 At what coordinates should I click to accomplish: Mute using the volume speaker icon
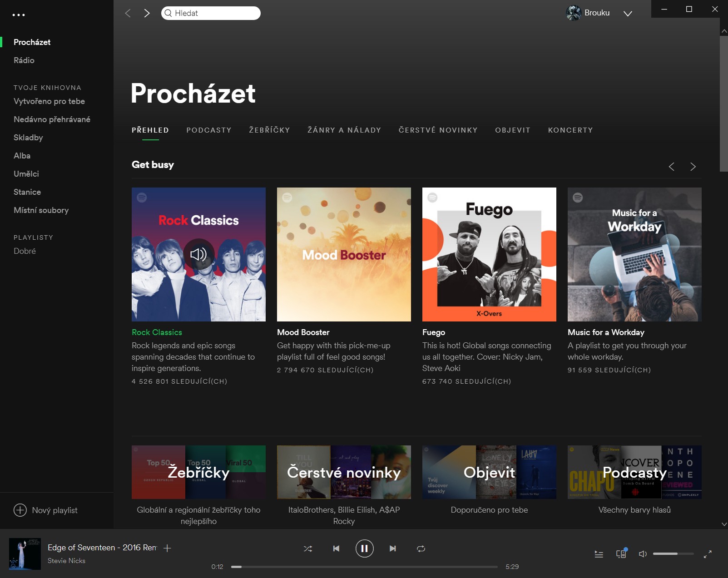[x=643, y=554]
